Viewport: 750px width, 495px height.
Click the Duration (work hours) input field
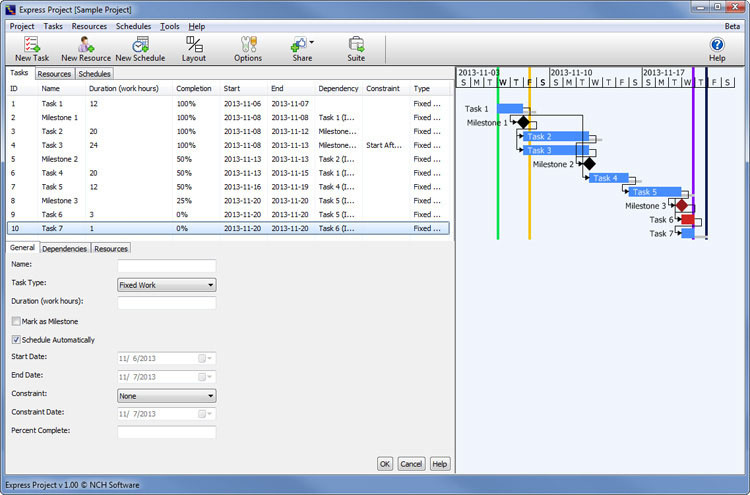[x=166, y=303]
